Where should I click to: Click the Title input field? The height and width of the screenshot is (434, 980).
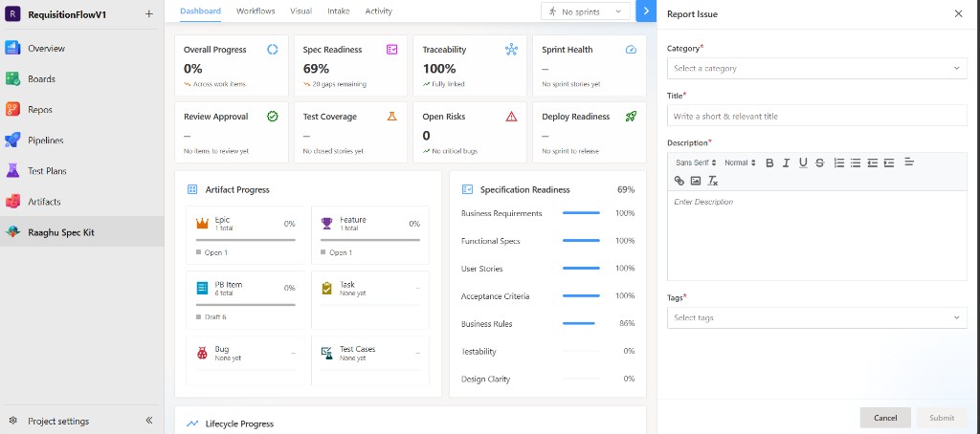tap(817, 117)
